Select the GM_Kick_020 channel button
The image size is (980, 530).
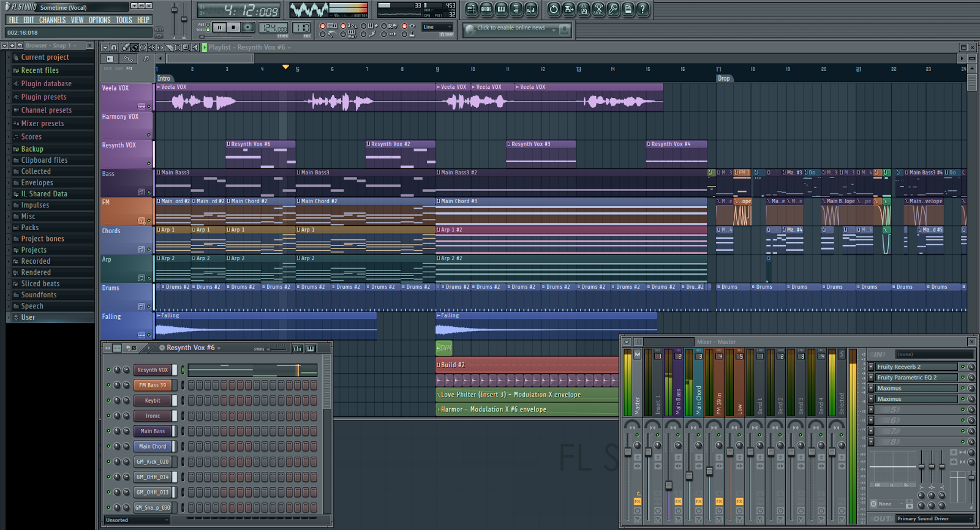[153, 461]
